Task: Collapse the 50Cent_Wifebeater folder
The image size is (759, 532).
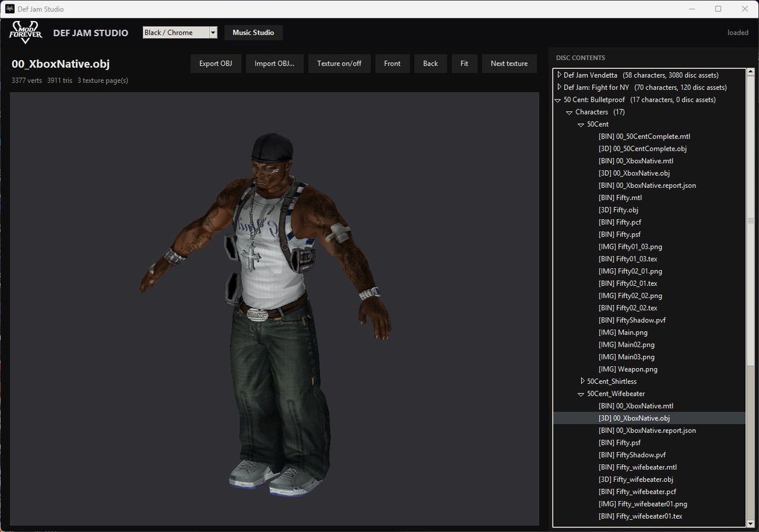Action: point(581,394)
